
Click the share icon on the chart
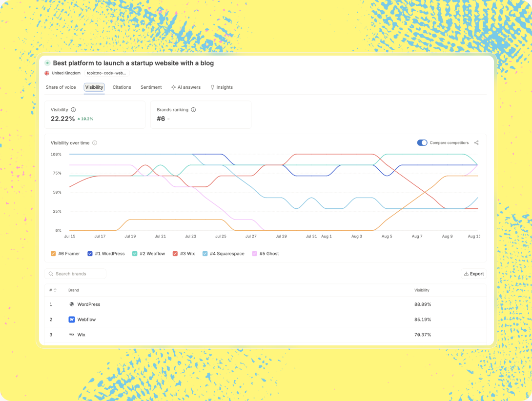tap(476, 143)
